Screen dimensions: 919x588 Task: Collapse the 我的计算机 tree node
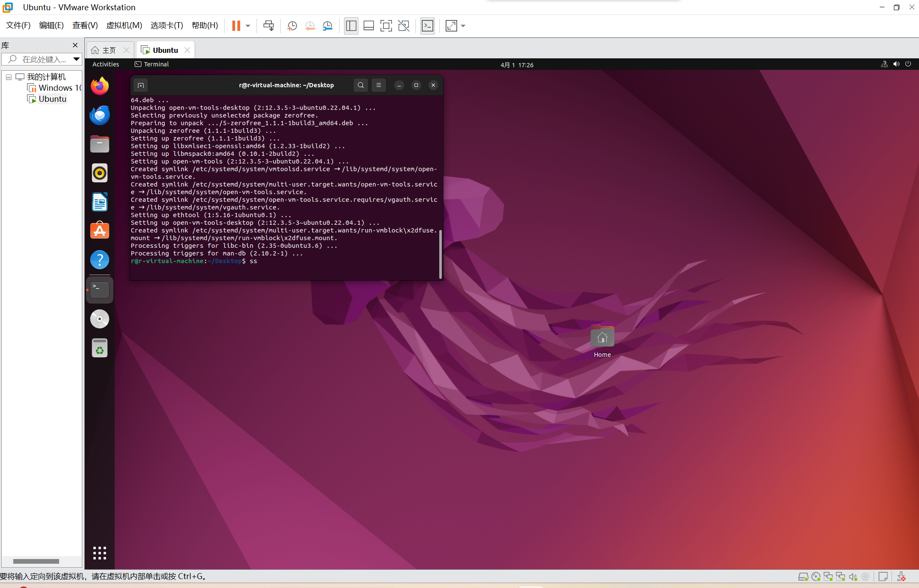pos(8,77)
